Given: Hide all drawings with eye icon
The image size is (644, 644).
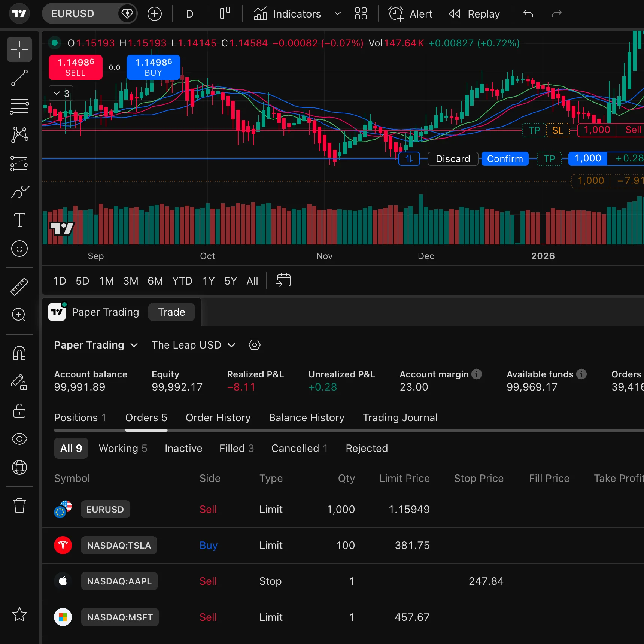Looking at the screenshot, I should click(19, 439).
